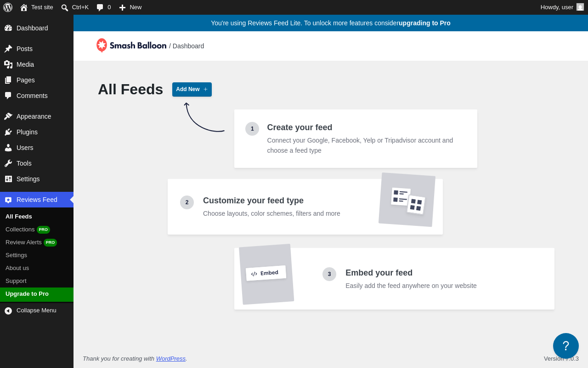Viewport: 588px width, 368px height.
Task: Open the Tools menu item
Action: [37, 163]
